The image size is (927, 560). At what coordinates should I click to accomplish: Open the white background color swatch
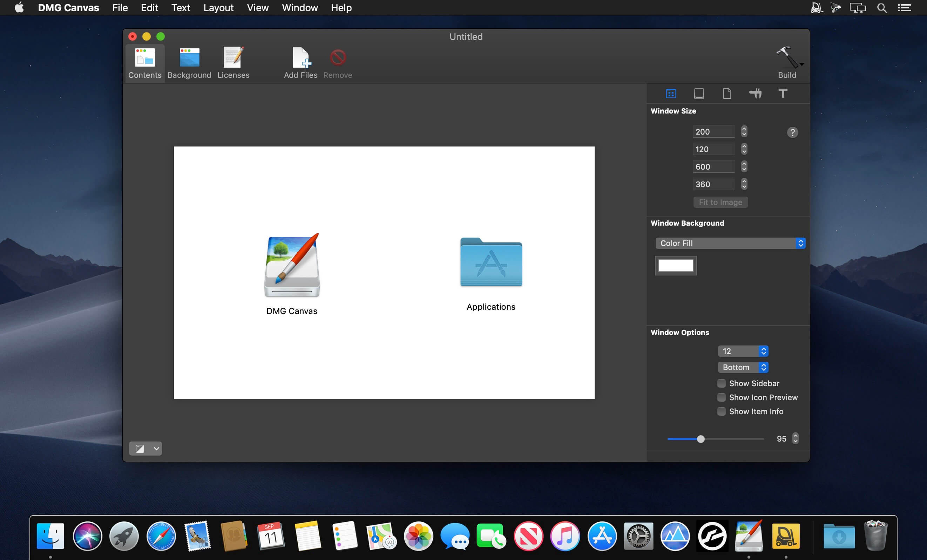coord(676,266)
